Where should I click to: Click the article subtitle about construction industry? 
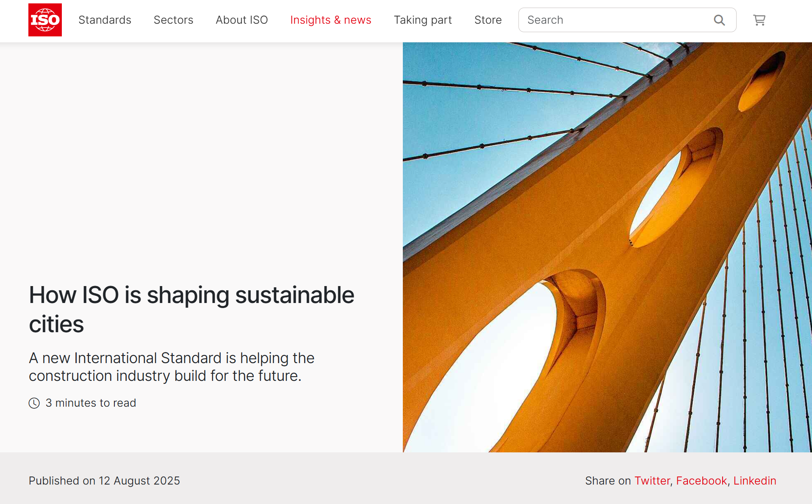point(172,367)
